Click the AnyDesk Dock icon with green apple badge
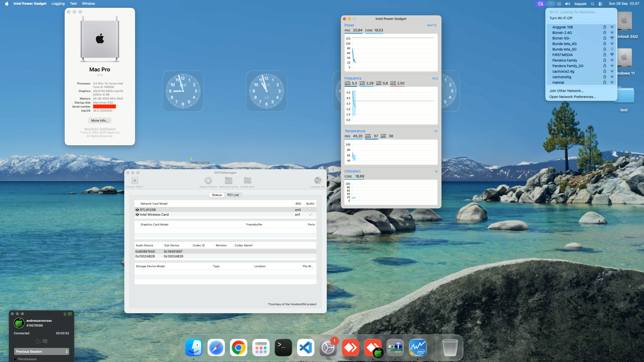Screen dimensions: 644x362 coord(373,348)
